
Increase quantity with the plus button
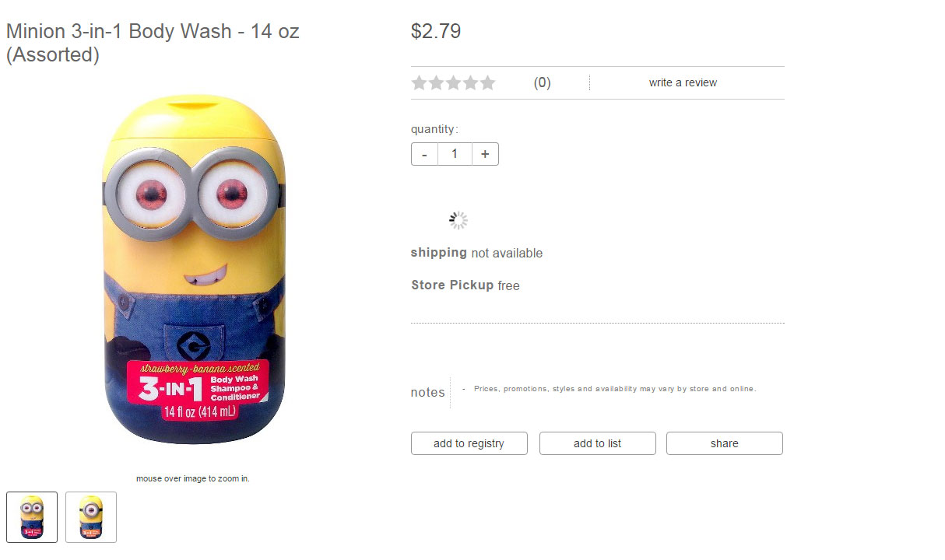click(x=484, y=154)
